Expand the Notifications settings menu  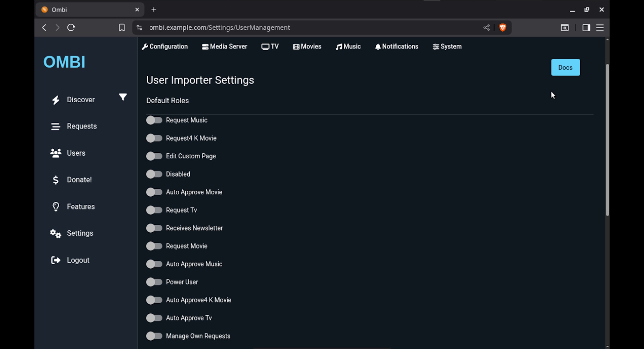396,47
